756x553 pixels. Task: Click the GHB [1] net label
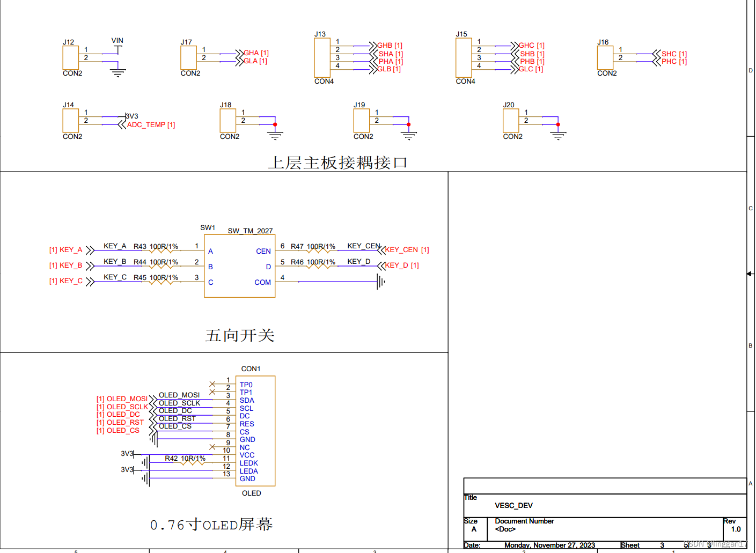point(390,46)
